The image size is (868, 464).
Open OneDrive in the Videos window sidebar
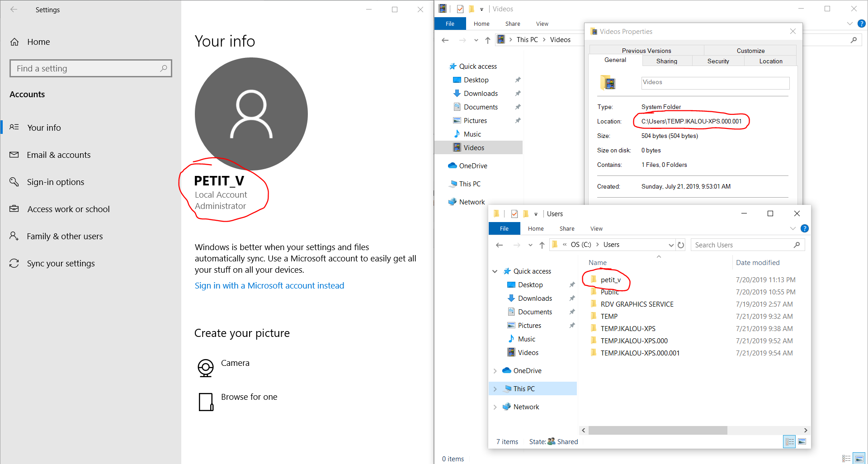(x=473, y=166)
